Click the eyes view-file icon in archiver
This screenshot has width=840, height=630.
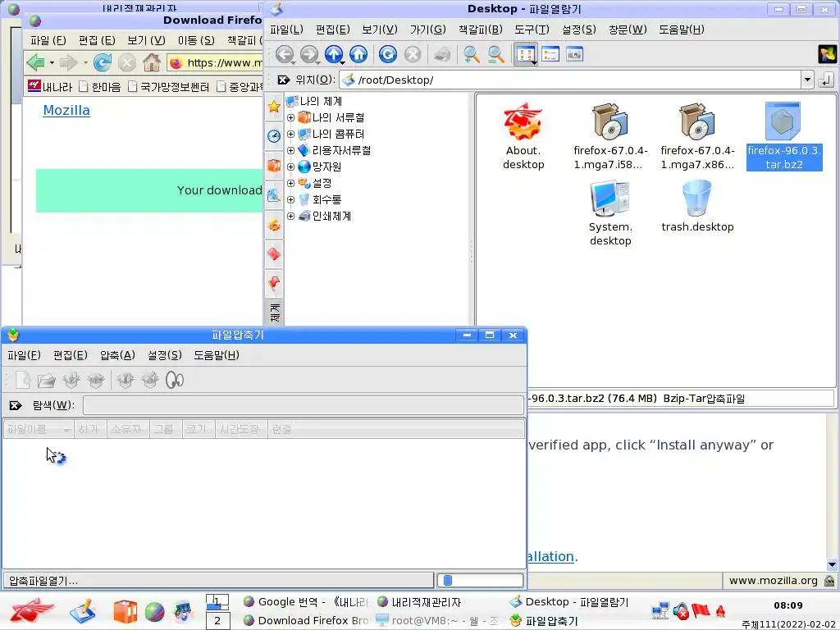coord(175,380)
